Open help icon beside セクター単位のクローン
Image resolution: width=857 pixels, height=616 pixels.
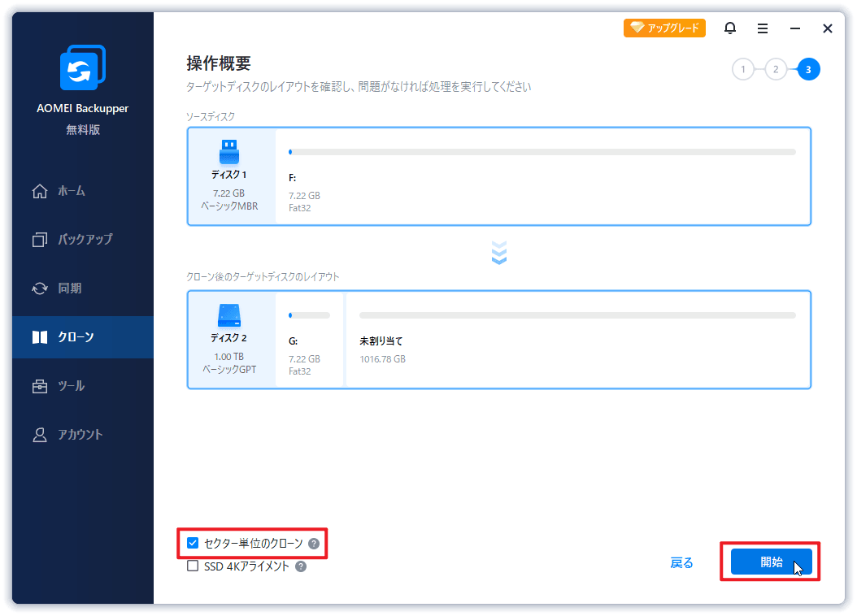314,544
